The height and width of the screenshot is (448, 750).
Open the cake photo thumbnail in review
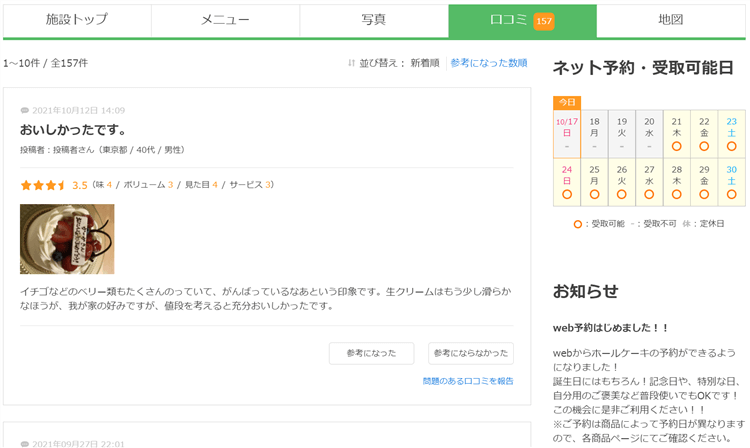(67, 239)
